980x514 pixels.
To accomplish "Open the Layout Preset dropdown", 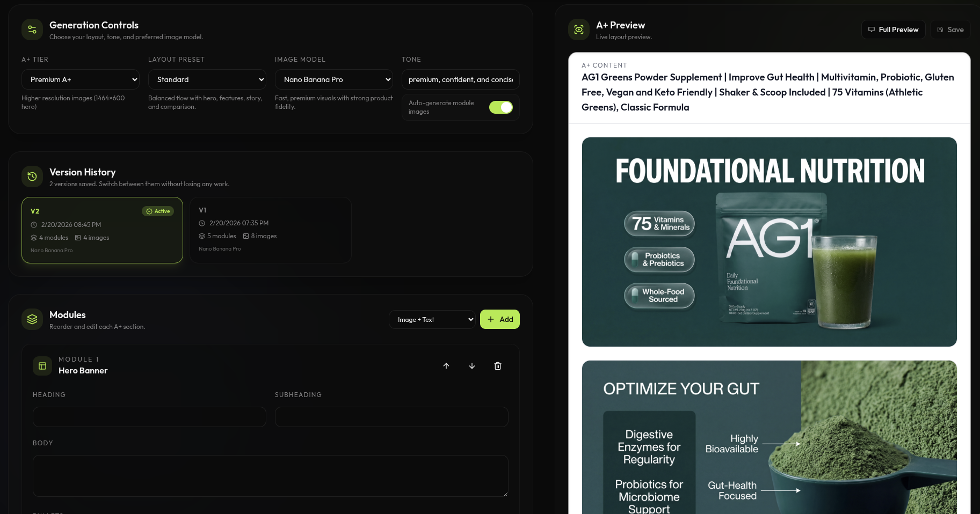I will [207, 79].
